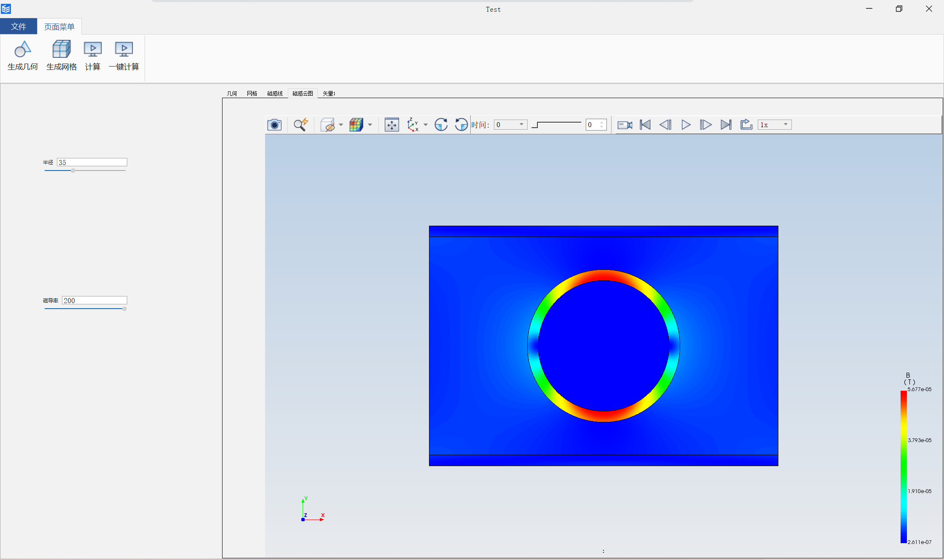Expand the axis orientation dropdown arrow
Viewport: 944px width, 560px height.
[x=426, y=125]
